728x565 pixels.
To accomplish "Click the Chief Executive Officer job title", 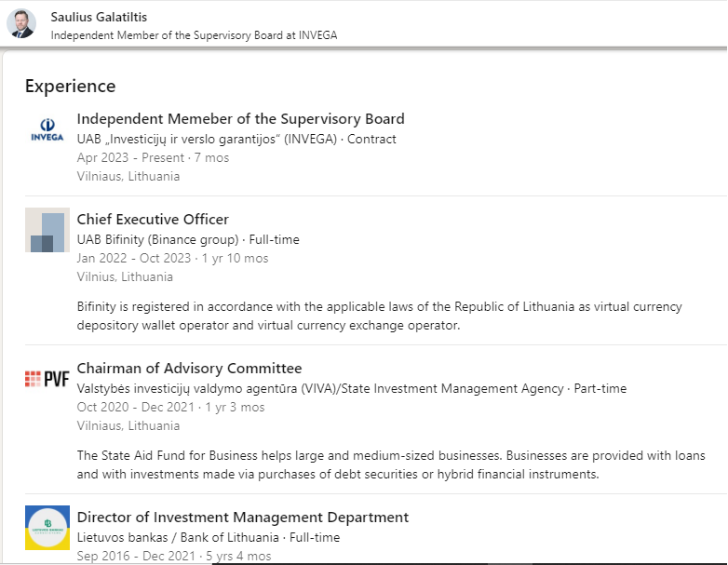I will click(153, 220).
